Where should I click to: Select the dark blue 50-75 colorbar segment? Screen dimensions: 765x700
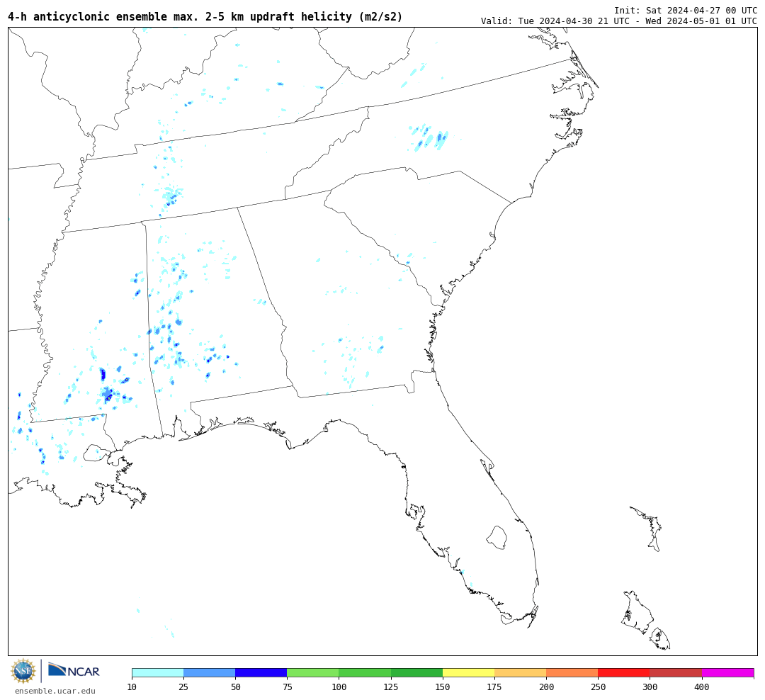[x=261, y=673]
